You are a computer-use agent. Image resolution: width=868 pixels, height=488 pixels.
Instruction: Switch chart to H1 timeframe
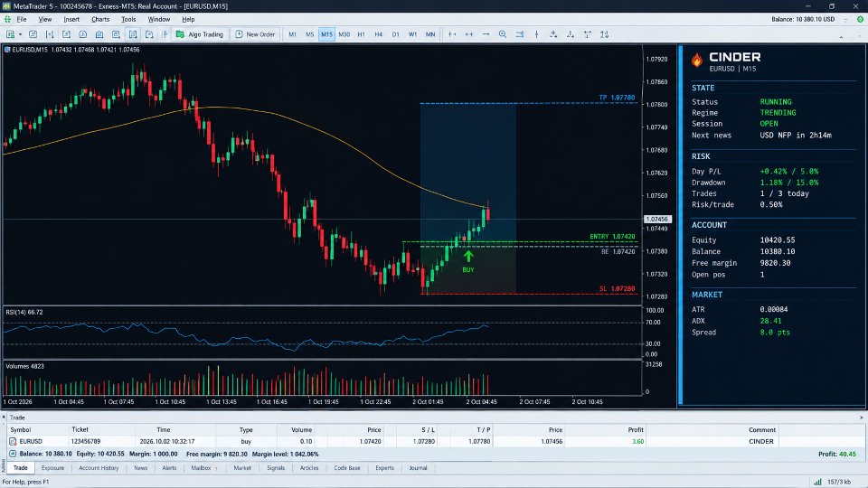pos(361,34)
